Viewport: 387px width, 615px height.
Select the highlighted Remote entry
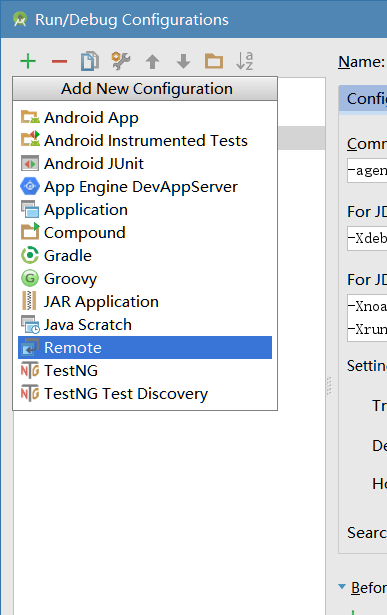145,348
